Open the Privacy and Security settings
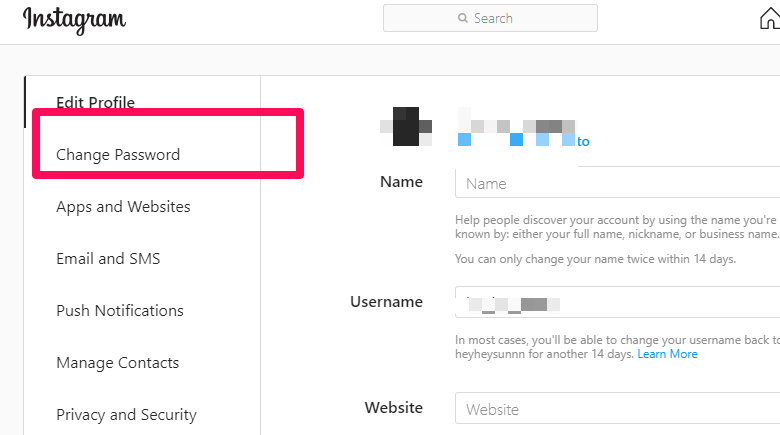 point(126,415)
